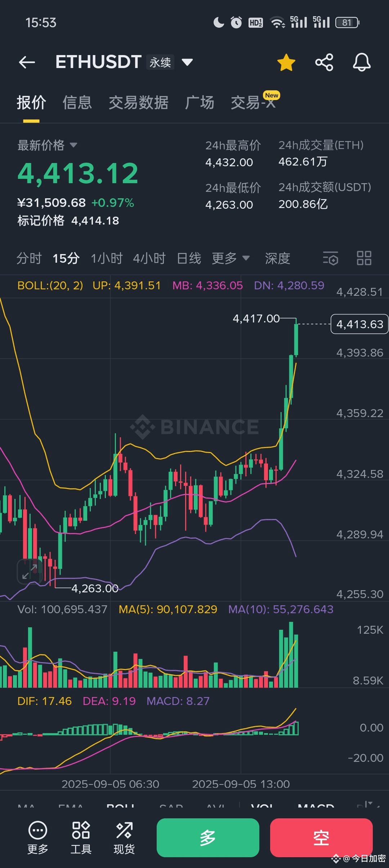
Task: Tap the mark price value 4,414.18
Action: (x=95, y=221)
